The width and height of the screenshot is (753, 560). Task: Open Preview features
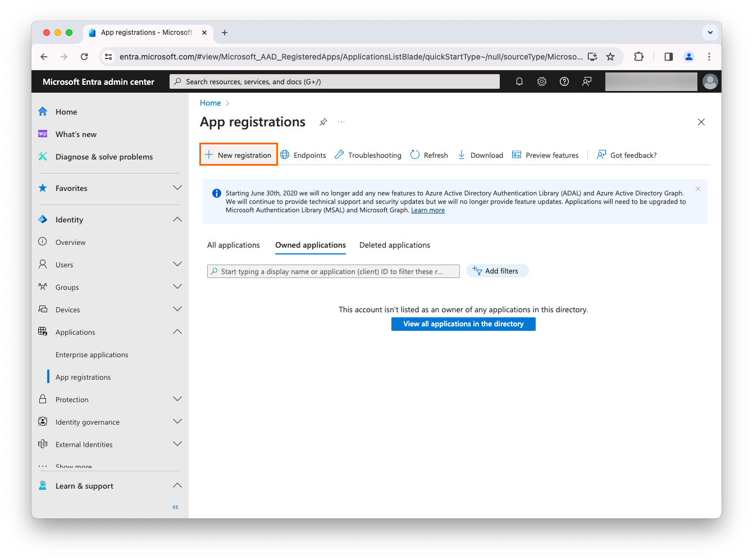(x=545, y=154)
